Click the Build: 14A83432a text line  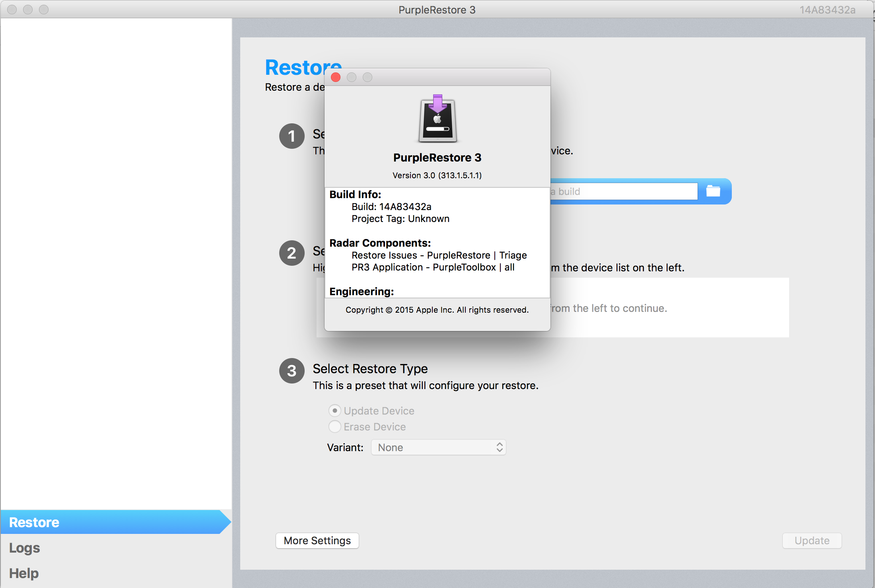pyautogui.click(x=391, y=207)
